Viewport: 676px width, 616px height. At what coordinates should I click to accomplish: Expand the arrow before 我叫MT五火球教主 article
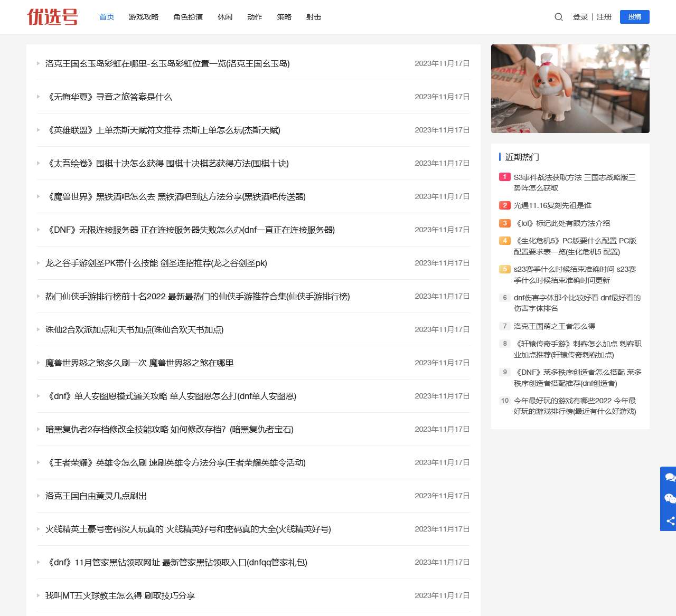(x=38, y=595)
